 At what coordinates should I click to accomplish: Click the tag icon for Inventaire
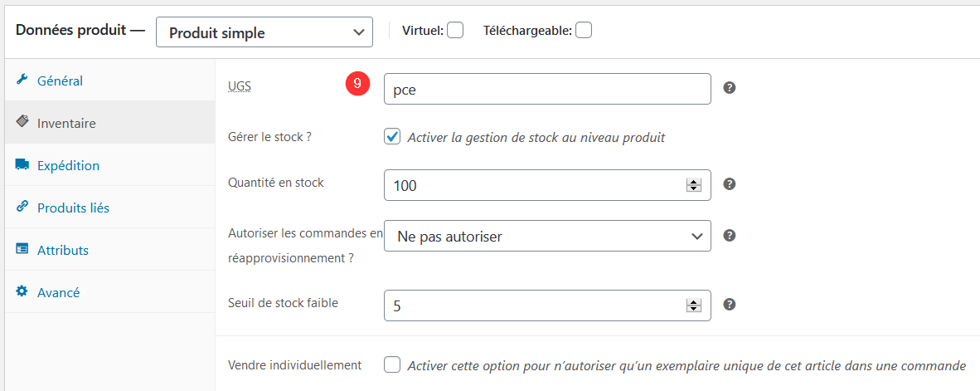(x=22, y=121)
